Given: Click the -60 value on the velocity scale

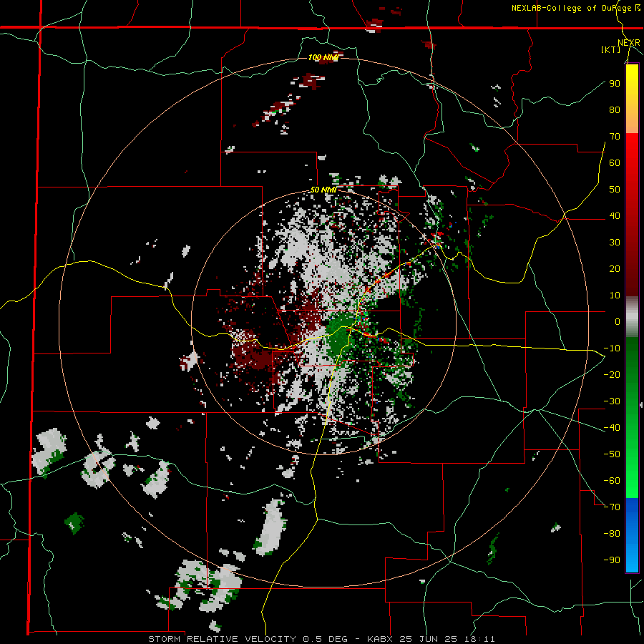Looking at the screenshot, I should click(x=612, y=481).
